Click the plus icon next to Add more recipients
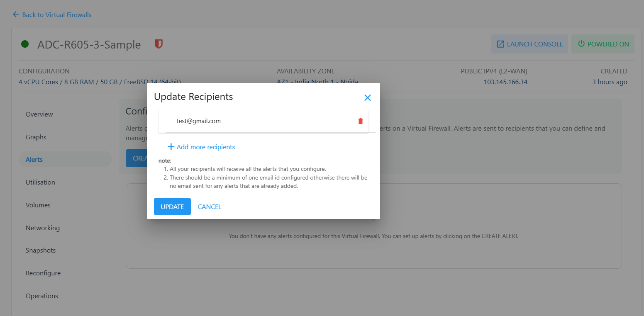644x316 pixels. 171,146
